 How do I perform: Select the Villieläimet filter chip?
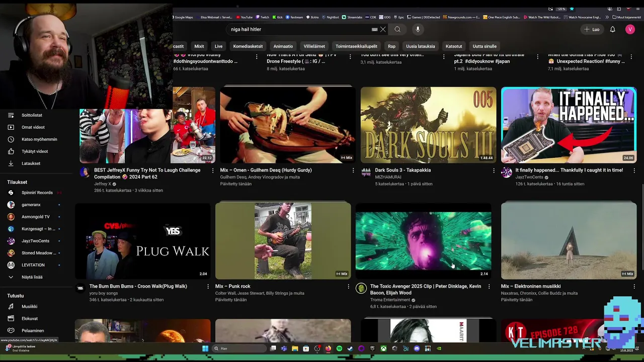pyautogui.click(x=314, y=46)
